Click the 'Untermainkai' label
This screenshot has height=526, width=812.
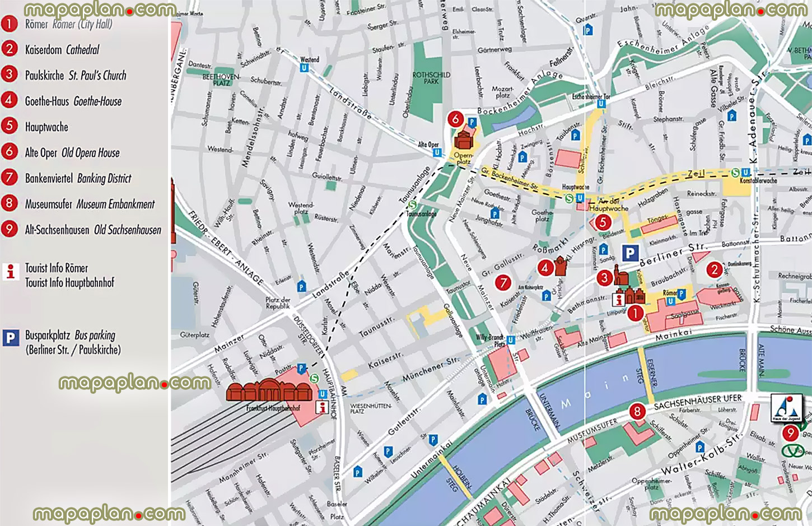click(431, 459)
